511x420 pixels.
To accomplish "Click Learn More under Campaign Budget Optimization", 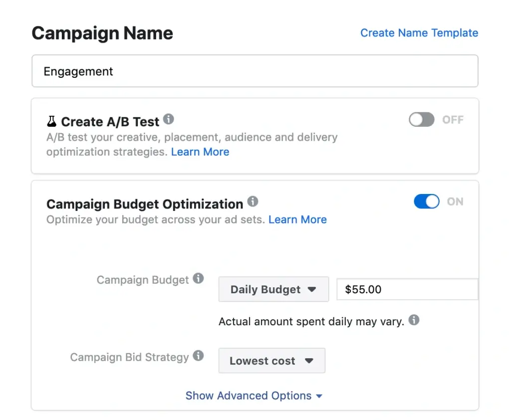I will pyautogui.click(x=297, y=219).
